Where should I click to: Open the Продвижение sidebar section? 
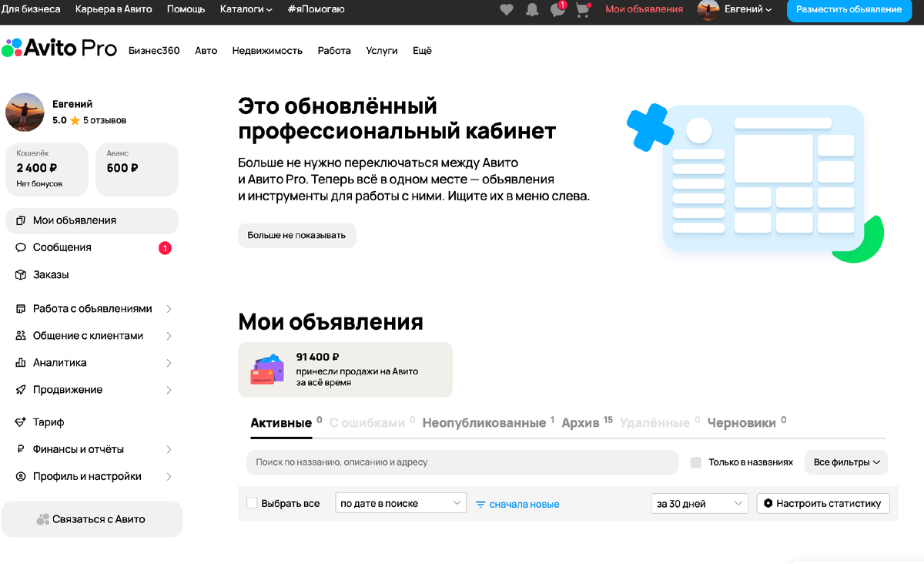click(x=68, y=389)
